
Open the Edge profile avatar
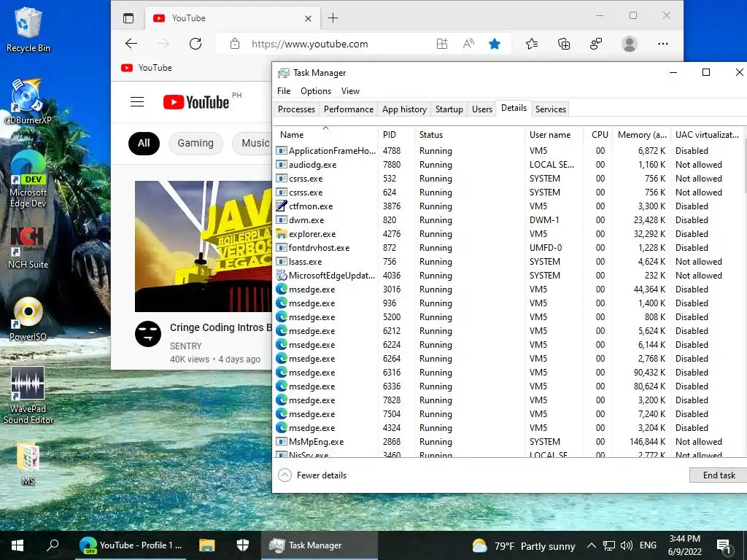point(630,44)
